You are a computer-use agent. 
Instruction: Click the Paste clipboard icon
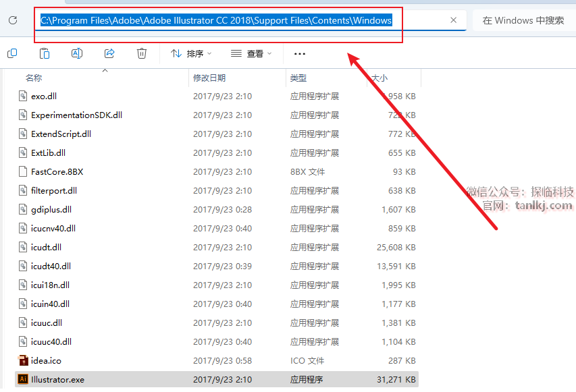click(45, 53)
